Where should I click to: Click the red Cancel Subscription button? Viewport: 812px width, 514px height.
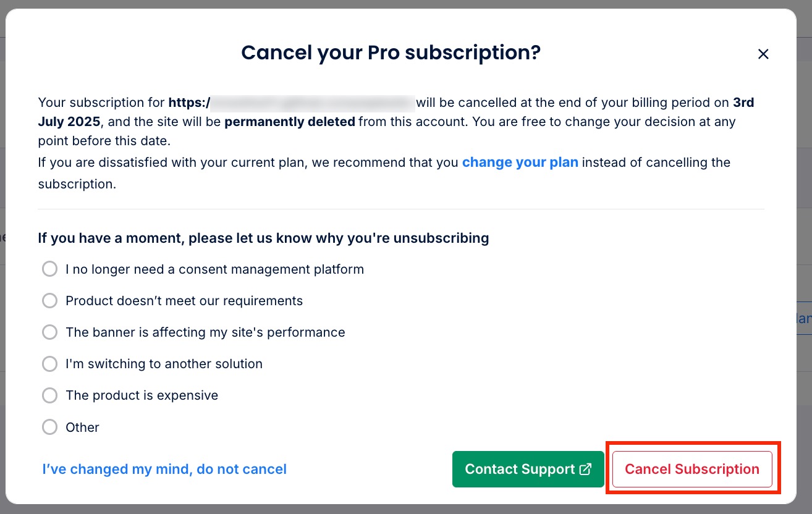tap(691, 469)
